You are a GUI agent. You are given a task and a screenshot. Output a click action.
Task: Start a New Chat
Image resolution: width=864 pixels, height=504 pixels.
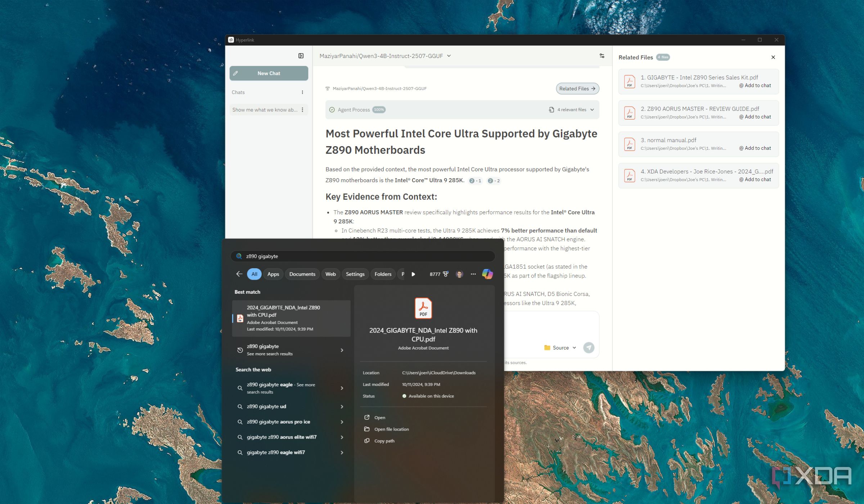(x=269, y=73)
